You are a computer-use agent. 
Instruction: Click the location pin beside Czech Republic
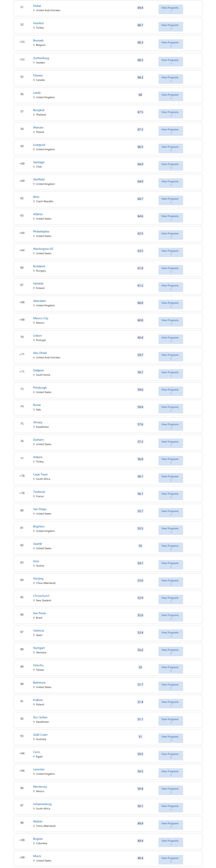34,201
